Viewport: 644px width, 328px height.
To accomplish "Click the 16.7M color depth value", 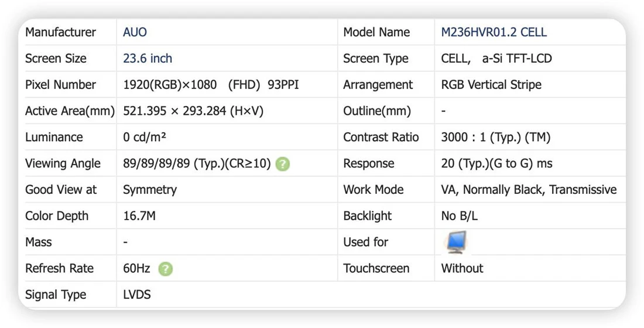I will pyautogui.click(x=139, y=216).
